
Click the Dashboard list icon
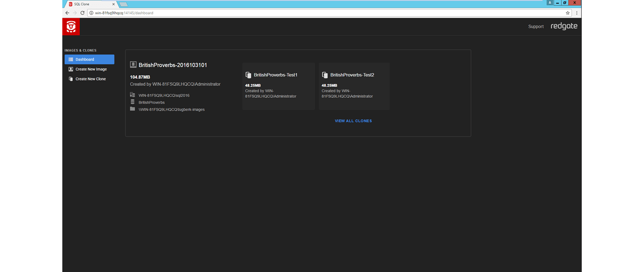(71, 59)
